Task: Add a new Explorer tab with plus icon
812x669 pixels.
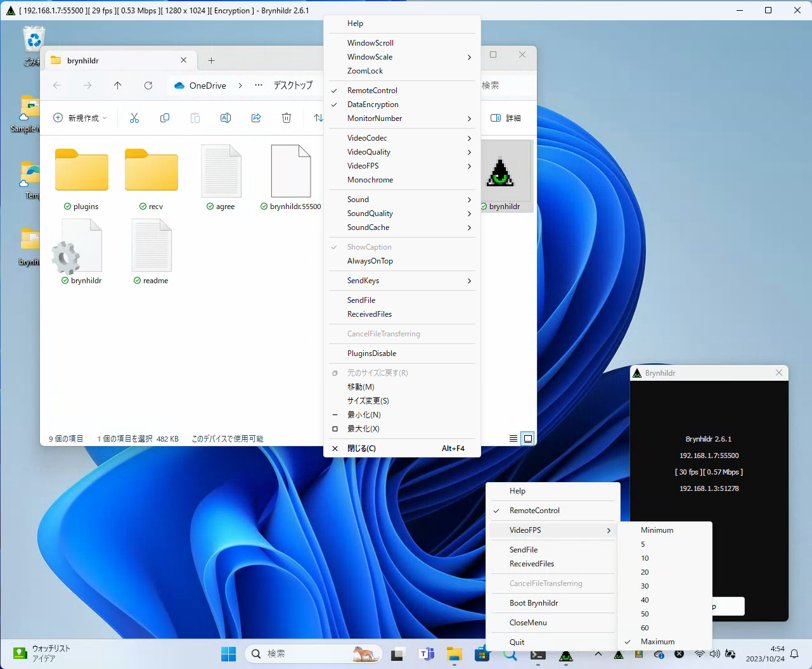Action: click(x=212, y=61)
